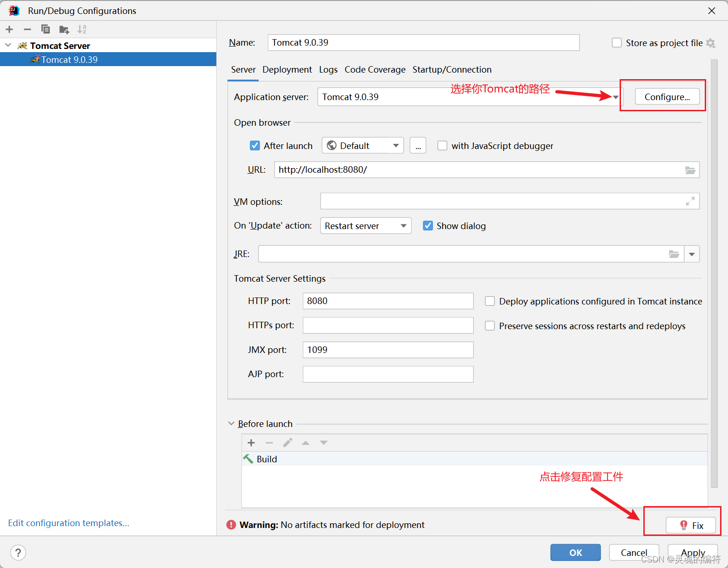Browse for URL with folder icon

(x=690, y=170)
